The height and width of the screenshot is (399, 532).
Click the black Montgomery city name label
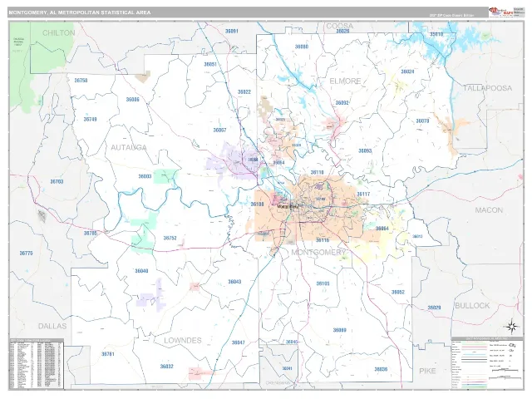point(288,206)
